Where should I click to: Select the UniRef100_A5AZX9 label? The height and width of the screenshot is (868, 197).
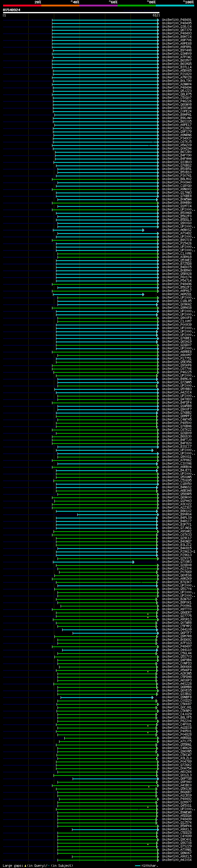[x=176, y=145]
